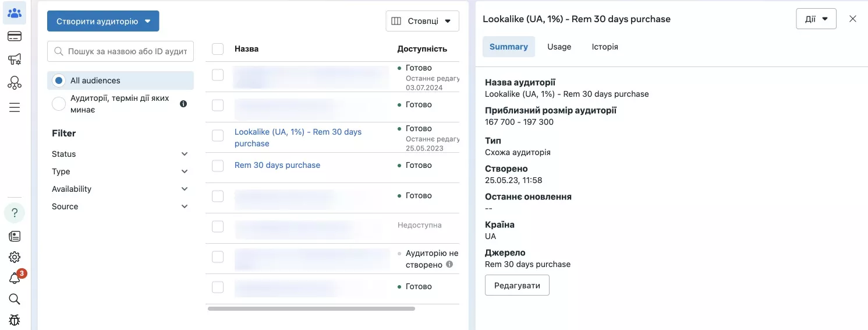Image resolution: width=868 pixels, height=330 pixels.
Task: Open the 'Створити аудиторію' dropdown
Action: click(103, 21)
